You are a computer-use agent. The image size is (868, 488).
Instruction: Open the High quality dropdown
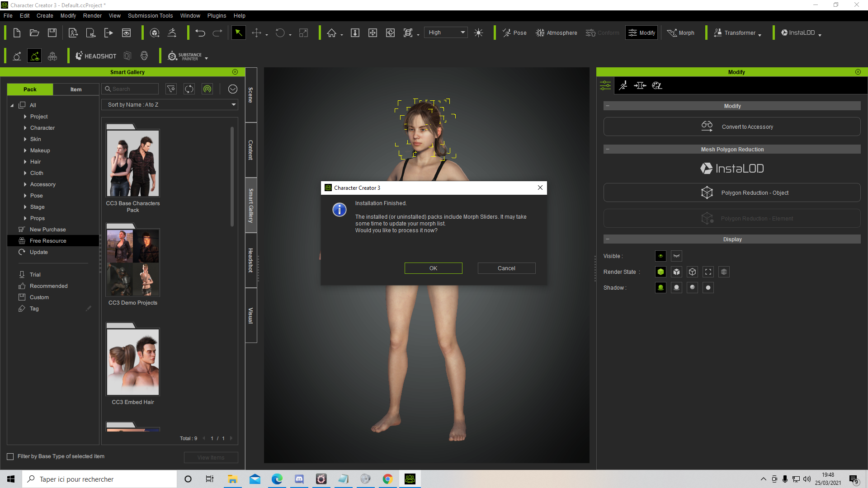coord(446,33)
